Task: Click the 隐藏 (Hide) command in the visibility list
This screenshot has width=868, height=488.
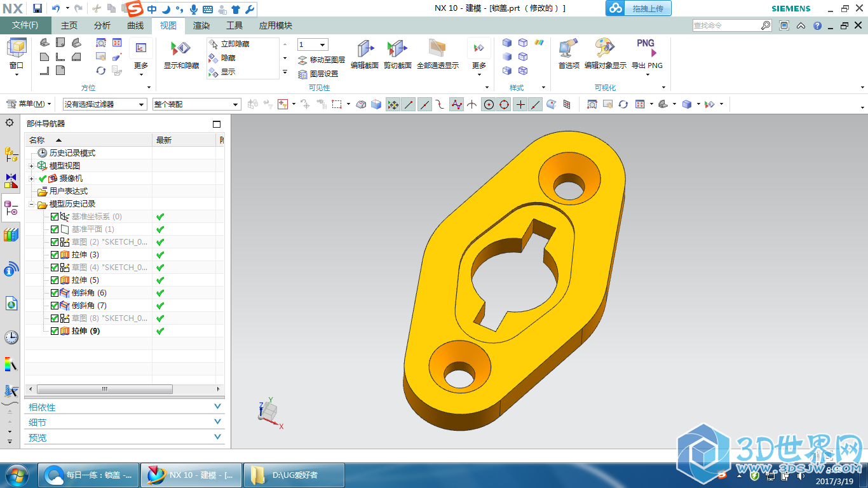Action: coord(222,58)
